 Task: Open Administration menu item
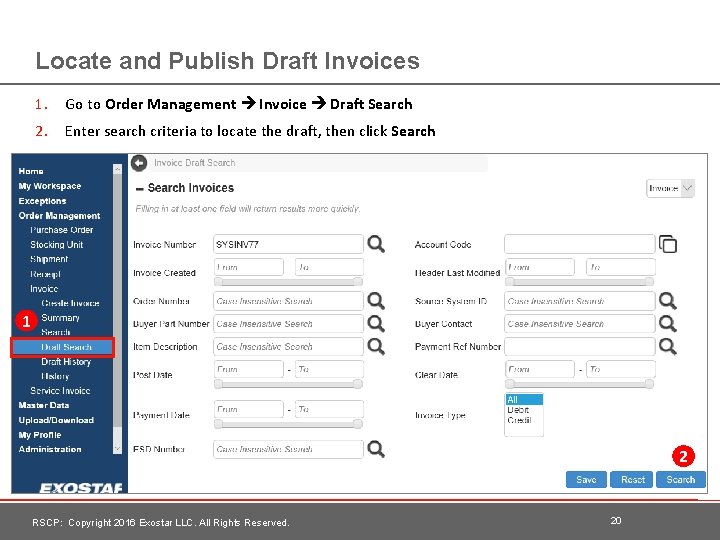(x=50, y=449)
